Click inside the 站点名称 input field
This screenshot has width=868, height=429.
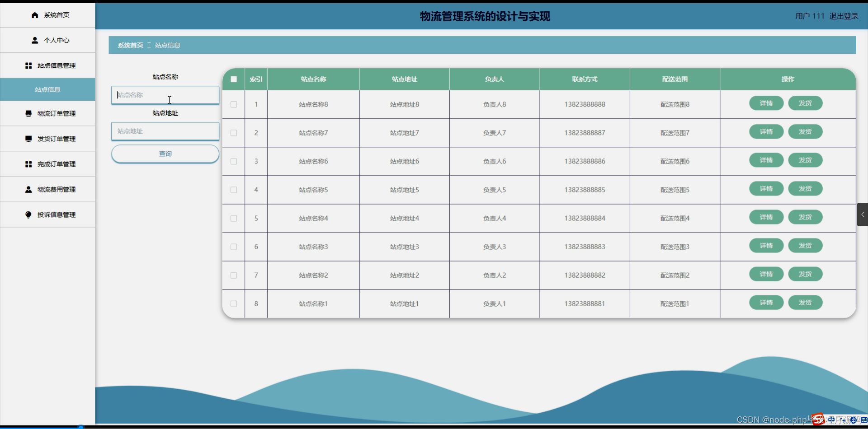tap(165, 95)
